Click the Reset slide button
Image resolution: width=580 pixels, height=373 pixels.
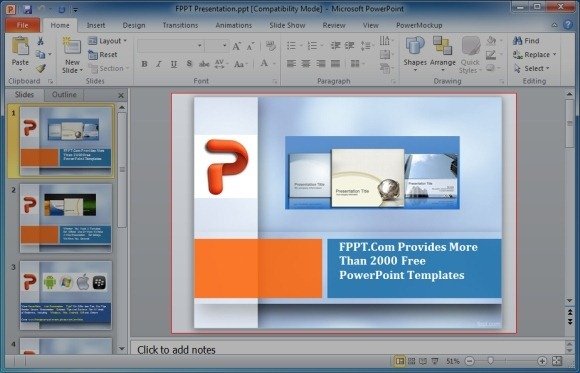click(103, 55)
